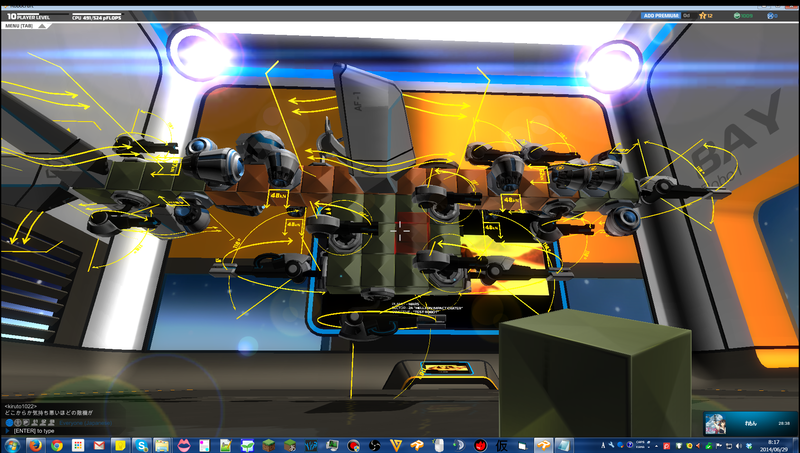
Task: Open the Windows Start menu
Action: tap(11, 445)
